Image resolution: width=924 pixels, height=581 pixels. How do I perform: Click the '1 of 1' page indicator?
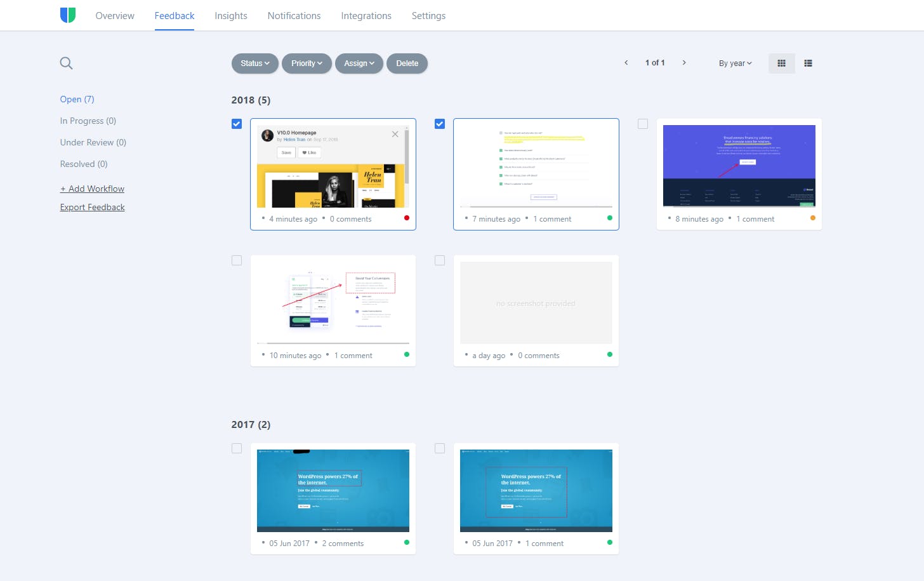[x=655, y=62]
